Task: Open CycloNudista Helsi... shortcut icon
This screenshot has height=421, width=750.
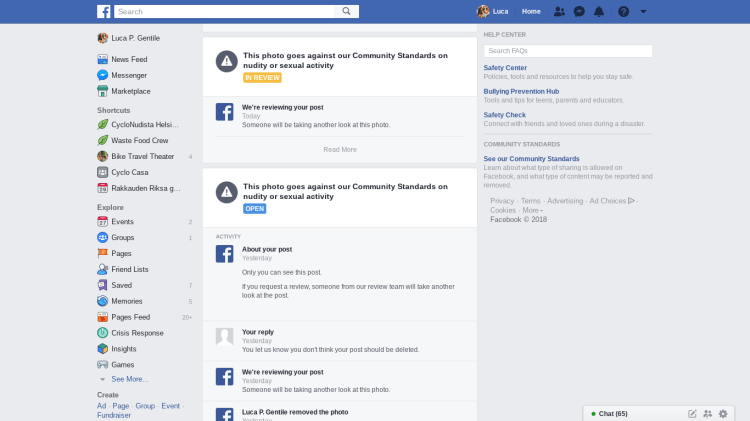Action: [102, 124]
